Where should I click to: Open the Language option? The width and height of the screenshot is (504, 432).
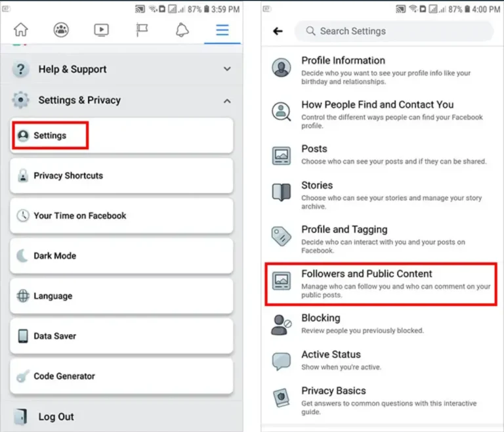(121, 296)
